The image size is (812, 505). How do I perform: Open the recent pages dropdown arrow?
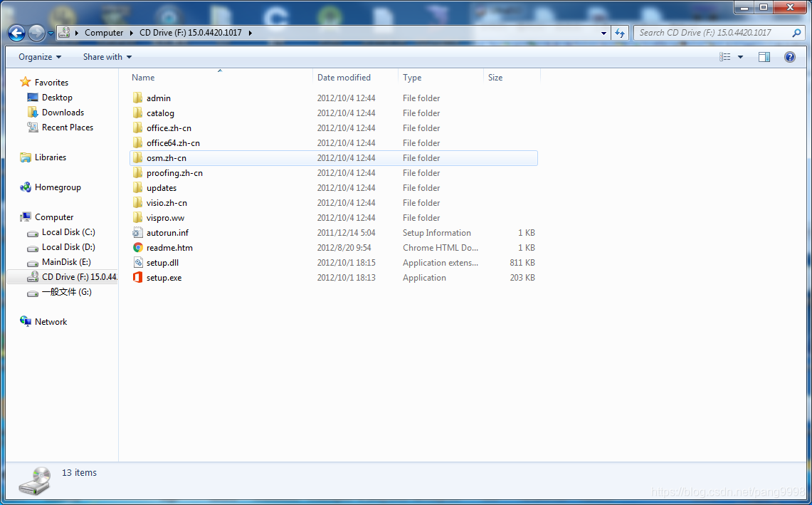pos(51,33)
